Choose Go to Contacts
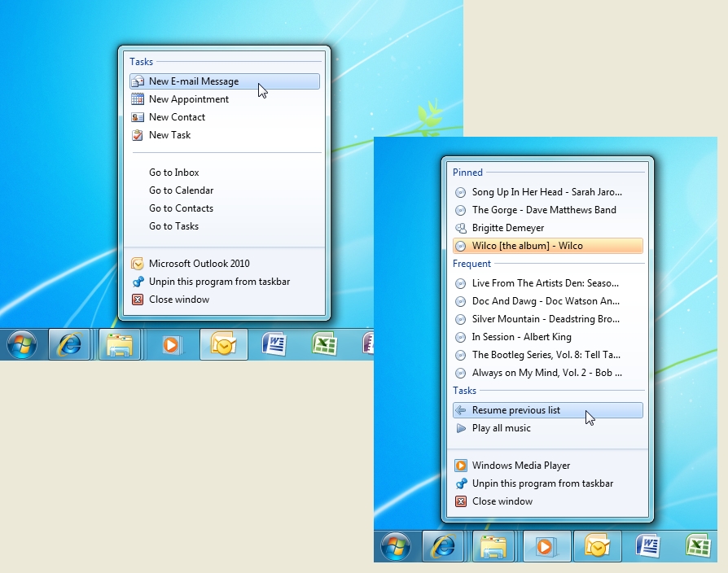The height and width of the screenshot is (573, 728). (181, 208)
